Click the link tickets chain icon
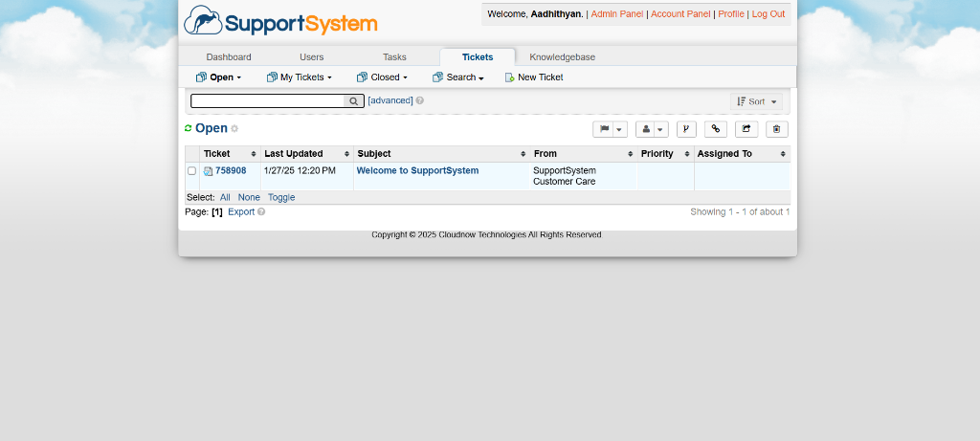 click(x=716, y=129)
